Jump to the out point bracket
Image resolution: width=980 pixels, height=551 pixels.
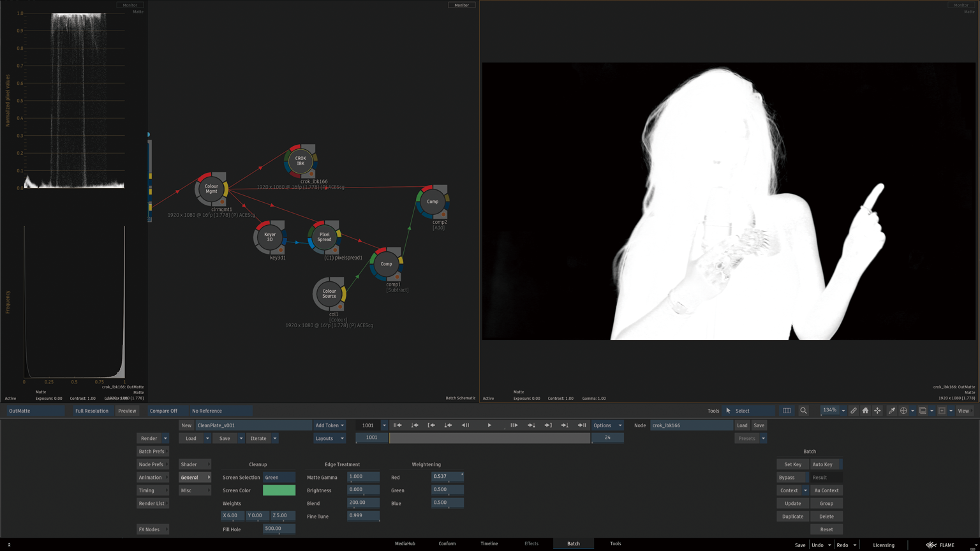[x=548, y=425]
